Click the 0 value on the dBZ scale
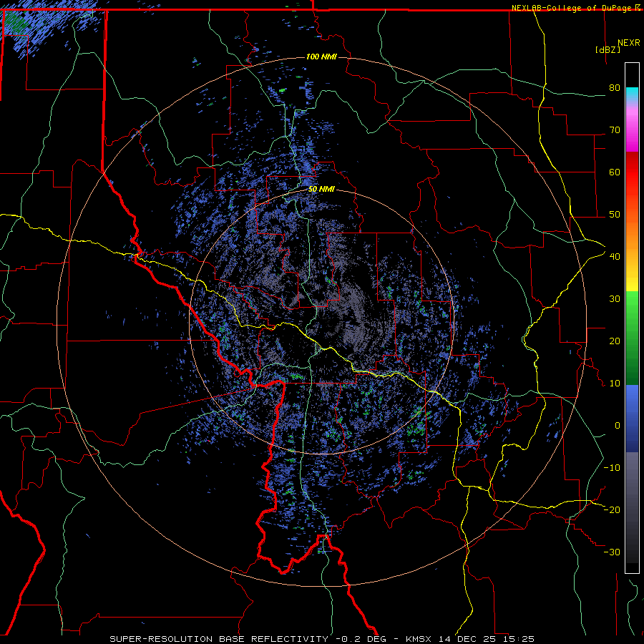This screenshot has width=644, height=644. [x=618, y=426]
